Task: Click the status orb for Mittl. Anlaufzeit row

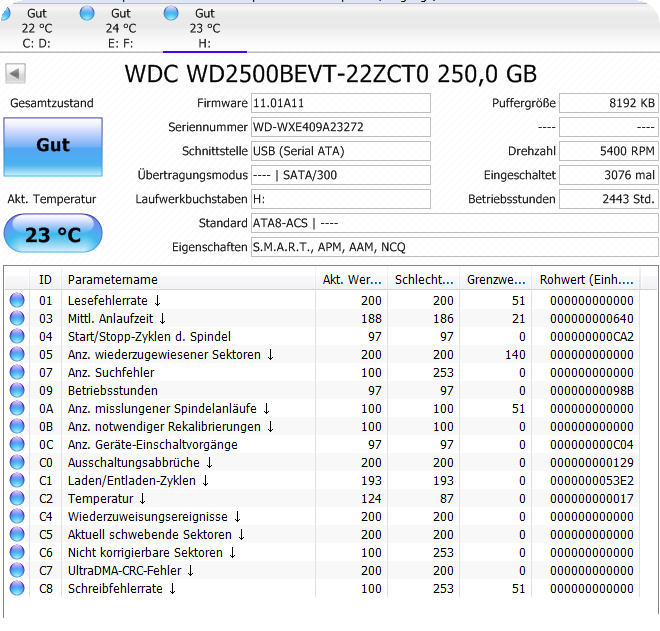Action: 17,318
